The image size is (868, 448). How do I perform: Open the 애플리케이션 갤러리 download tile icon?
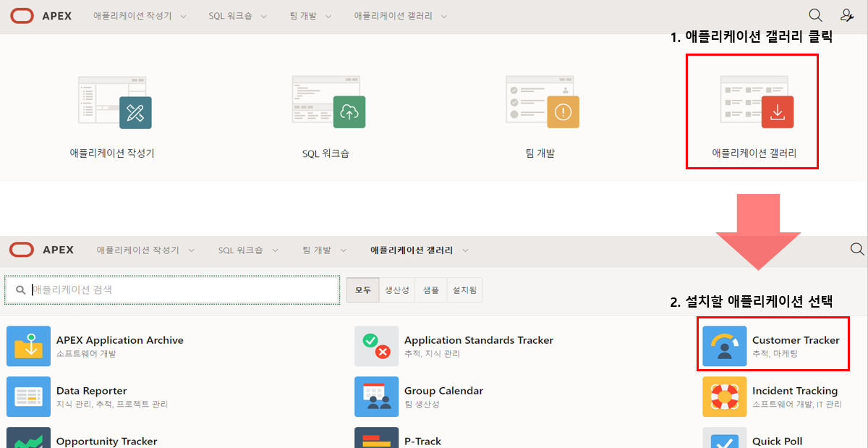coord(757,101)
